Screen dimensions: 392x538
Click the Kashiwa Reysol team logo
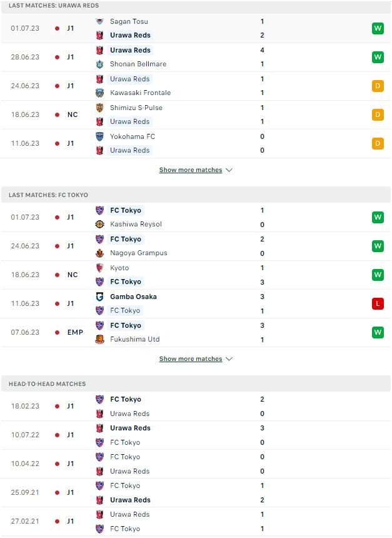click(99, 225)
